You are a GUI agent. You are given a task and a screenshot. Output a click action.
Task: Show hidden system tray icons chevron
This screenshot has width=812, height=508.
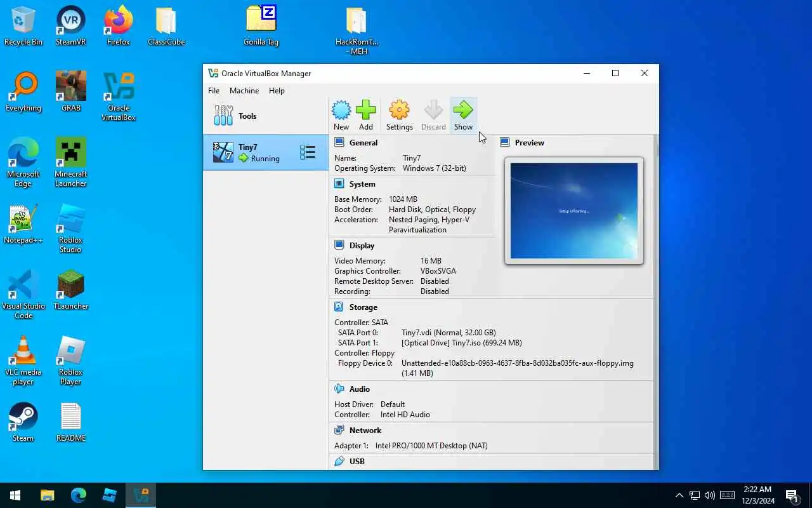point(679,495)
